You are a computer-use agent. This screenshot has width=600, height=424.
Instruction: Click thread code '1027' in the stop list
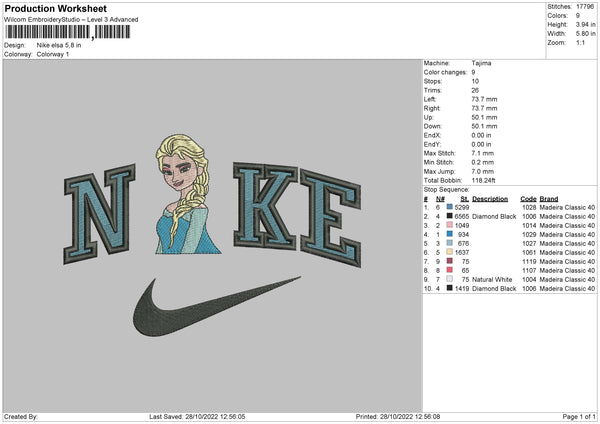[x=529, y=243]
